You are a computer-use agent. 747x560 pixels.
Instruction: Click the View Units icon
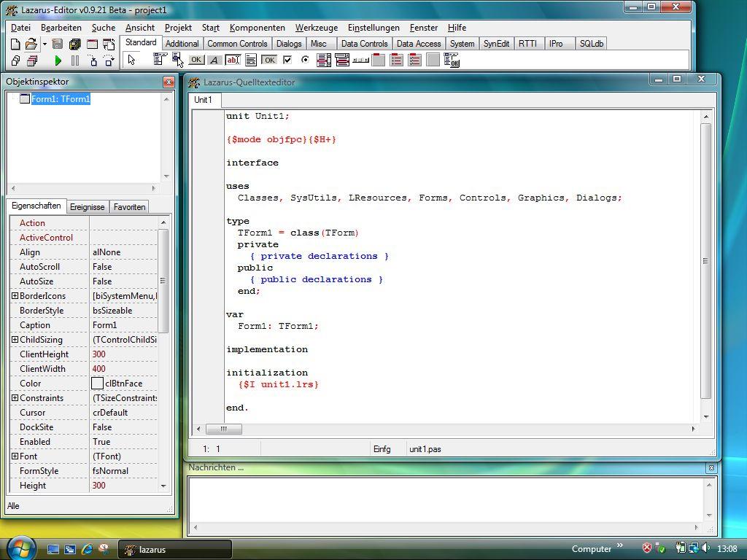[15, 61]
